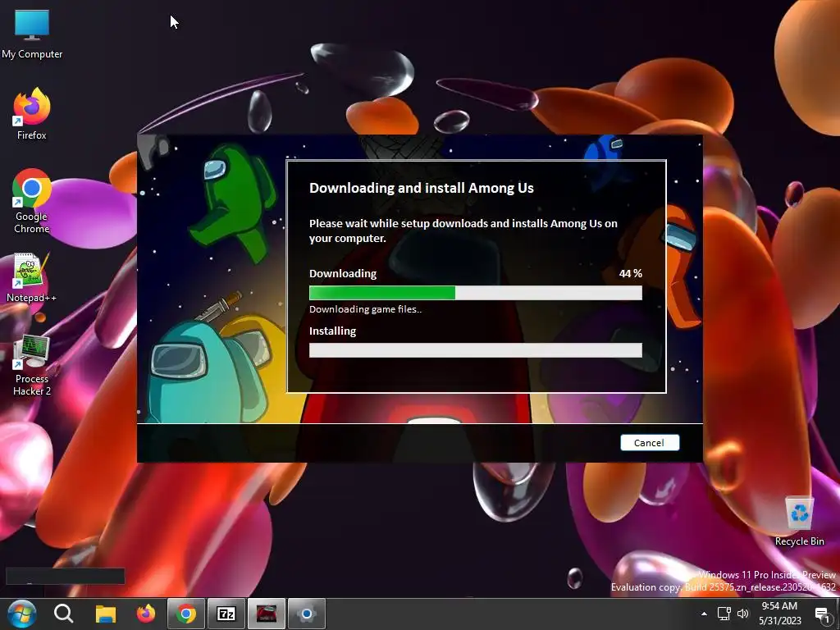Open the Recycle Bin
Viewport: 840px width, 630px height.
[x=799, y=522]
